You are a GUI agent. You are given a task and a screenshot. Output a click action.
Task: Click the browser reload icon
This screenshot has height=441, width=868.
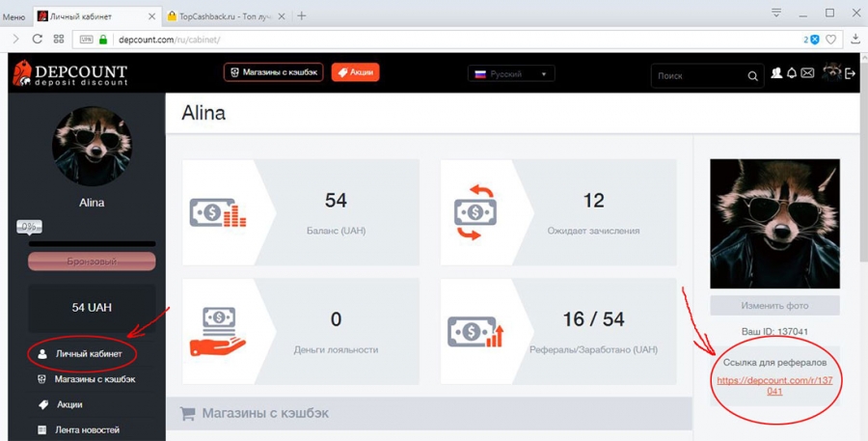tap(37, 39)
